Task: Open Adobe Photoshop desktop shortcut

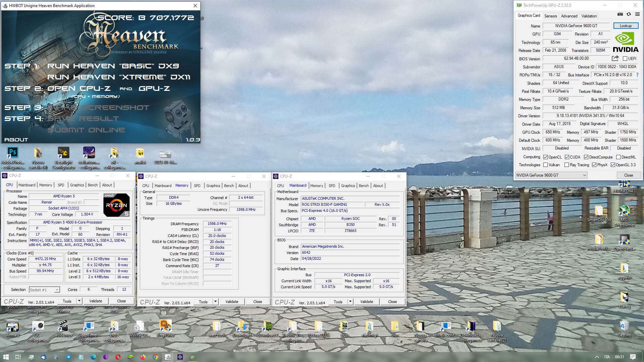Action: (13, 158)
